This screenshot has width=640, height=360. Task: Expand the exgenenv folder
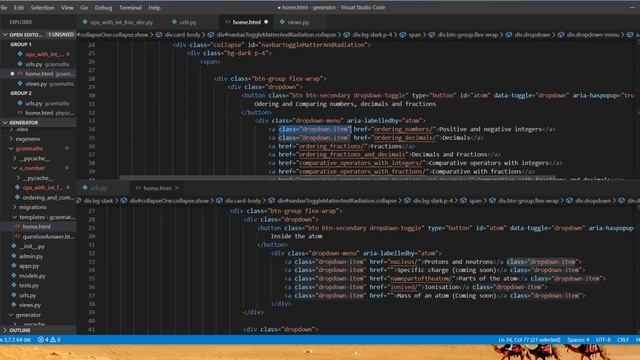[11, 139]
